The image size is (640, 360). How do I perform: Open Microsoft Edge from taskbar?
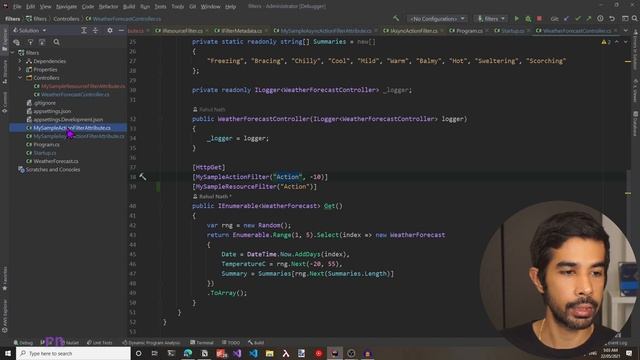pos(188,353)
